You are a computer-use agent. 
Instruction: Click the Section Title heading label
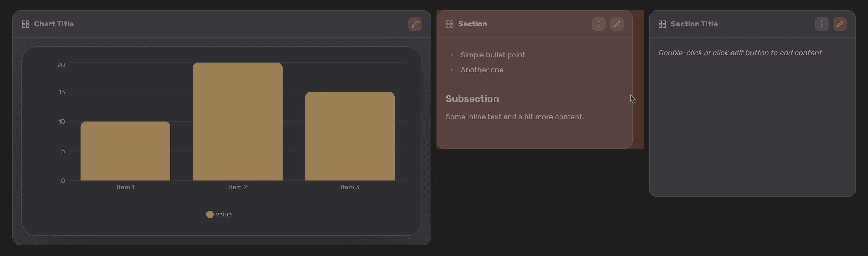pos(694,24)
